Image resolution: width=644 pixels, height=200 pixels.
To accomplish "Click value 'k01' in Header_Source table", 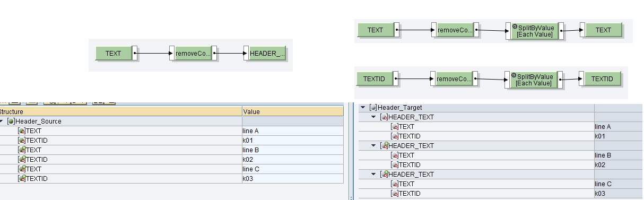I will click(248, 141).
